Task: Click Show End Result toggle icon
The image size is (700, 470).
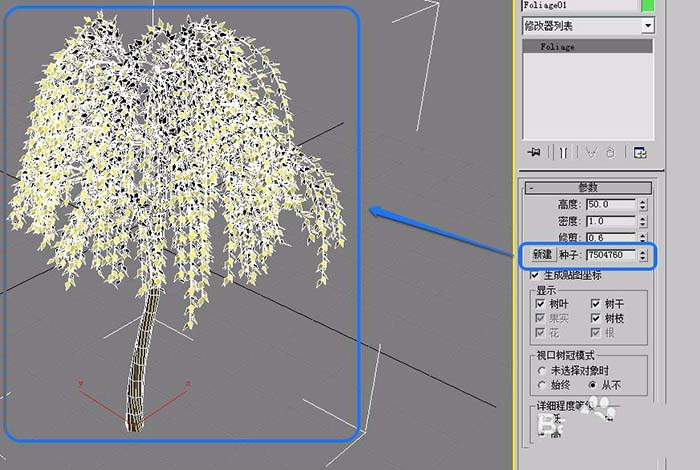Action: click(x=563, y=153)
